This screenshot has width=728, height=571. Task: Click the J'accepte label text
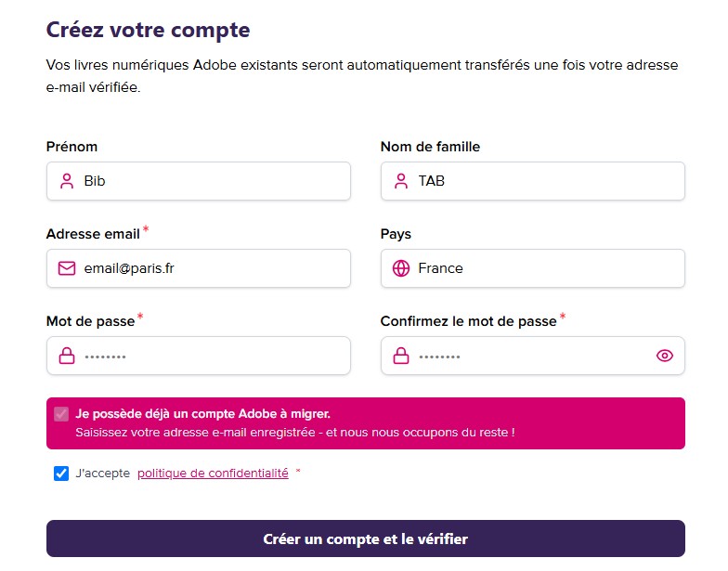tap(102, 474)
